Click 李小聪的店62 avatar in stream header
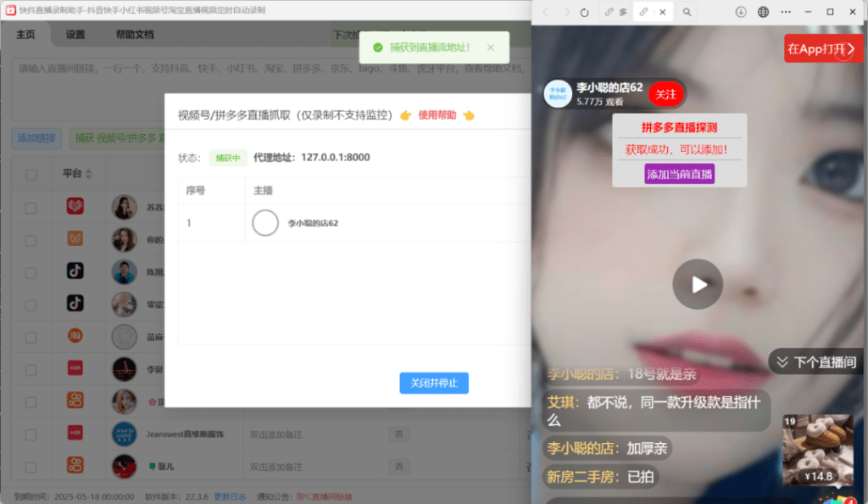The height and width of the screenshot is (504, 868). pos(558,94)
